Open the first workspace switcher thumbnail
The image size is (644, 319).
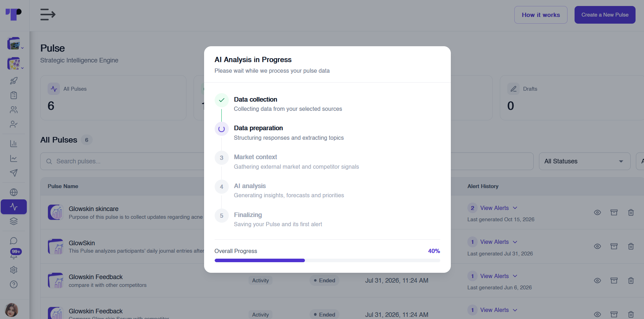(x=14, y=43)
